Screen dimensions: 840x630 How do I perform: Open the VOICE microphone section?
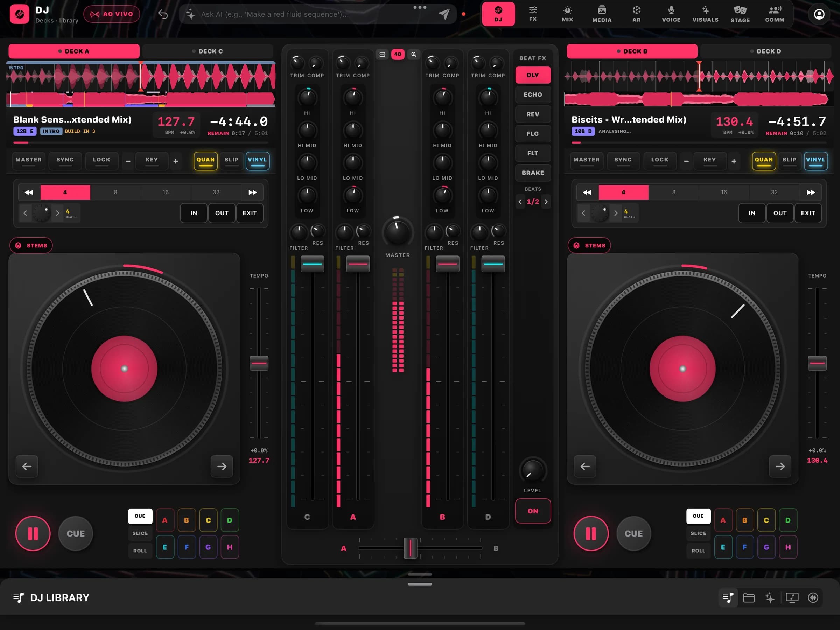(x=671, y=14)
